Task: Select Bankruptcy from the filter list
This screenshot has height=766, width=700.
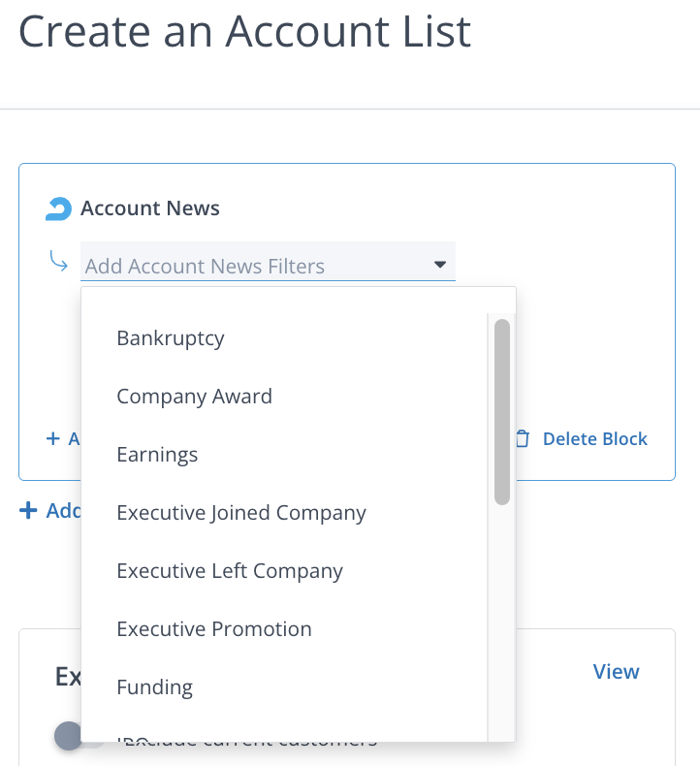Action: (171, 338)
